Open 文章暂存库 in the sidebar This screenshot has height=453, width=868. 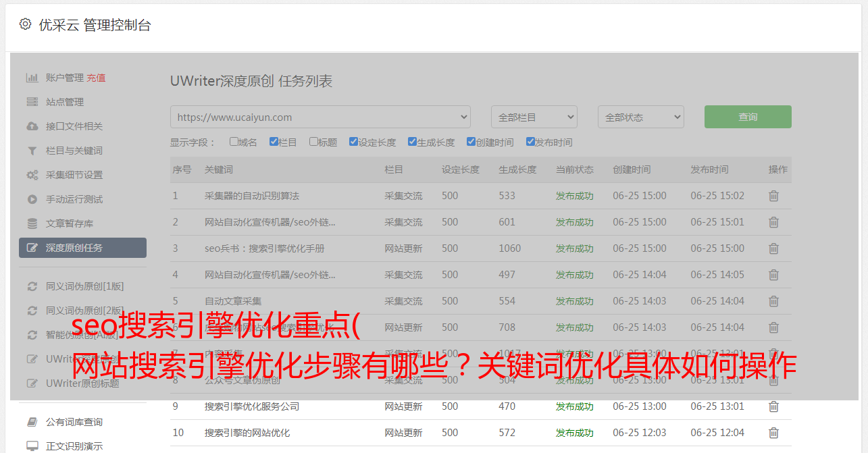click(x=70, y=223)
